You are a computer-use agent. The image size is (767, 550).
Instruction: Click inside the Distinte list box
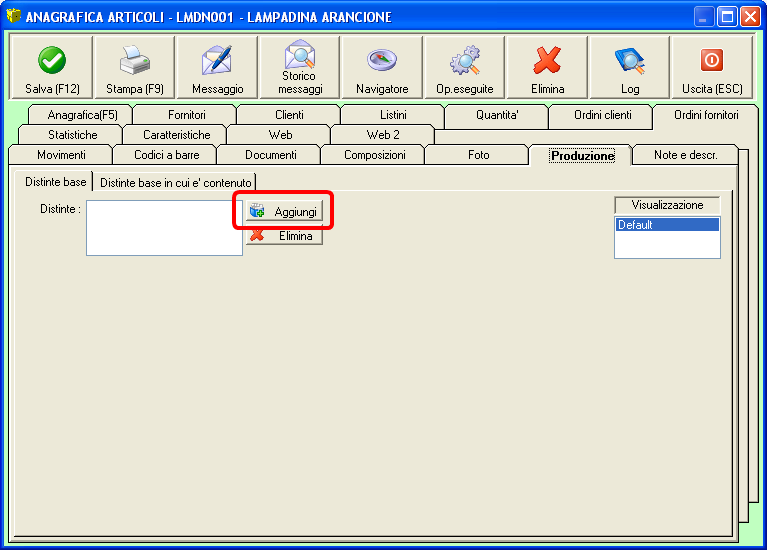[164, 227]
